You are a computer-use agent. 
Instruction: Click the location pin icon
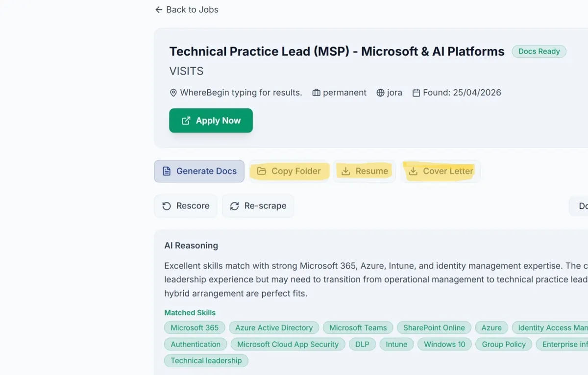(173, 93)
